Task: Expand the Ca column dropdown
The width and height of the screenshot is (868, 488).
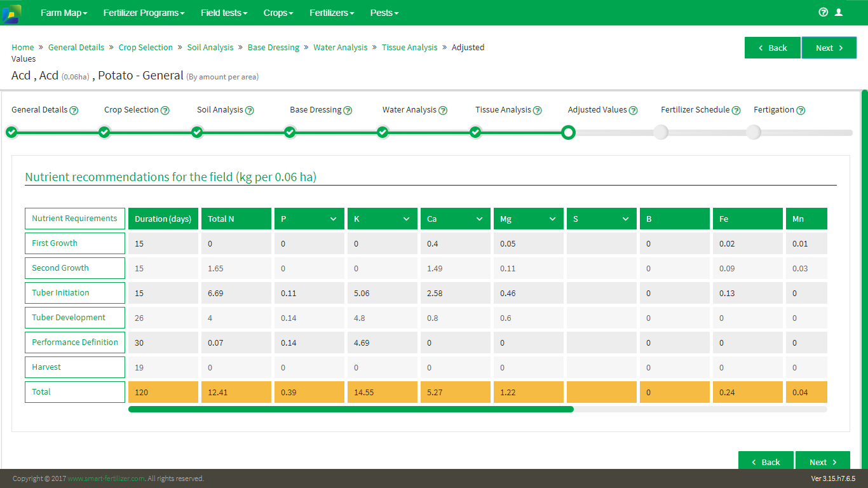Action: coord(480,219)
